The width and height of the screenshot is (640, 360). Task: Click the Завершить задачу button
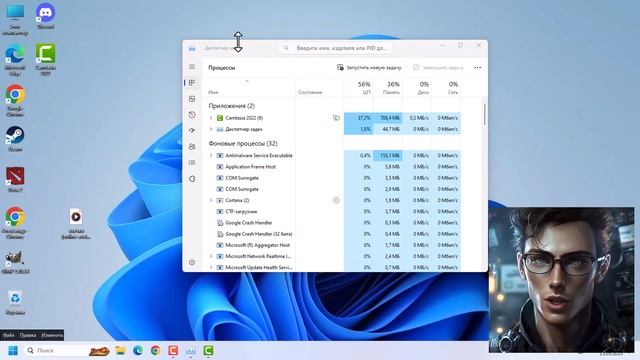(438, 67)
